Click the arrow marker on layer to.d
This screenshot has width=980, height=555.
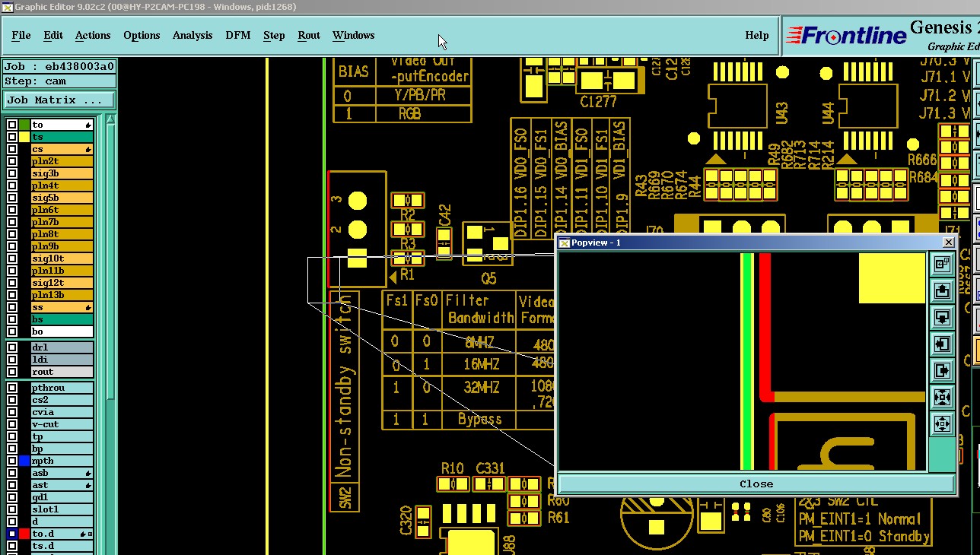[84, 534]
